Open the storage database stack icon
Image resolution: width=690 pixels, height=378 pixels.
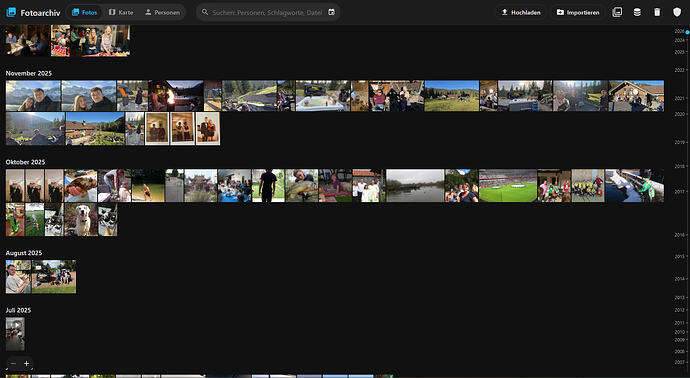(637, 12)
